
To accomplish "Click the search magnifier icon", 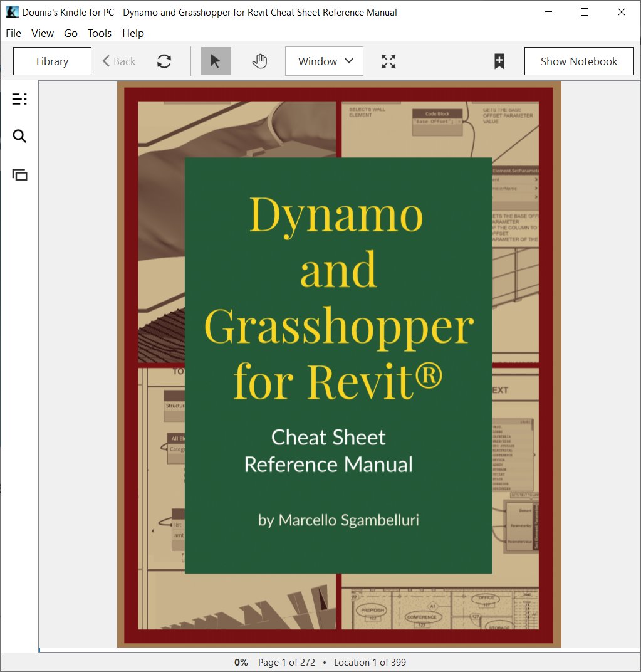I will 19,136.
